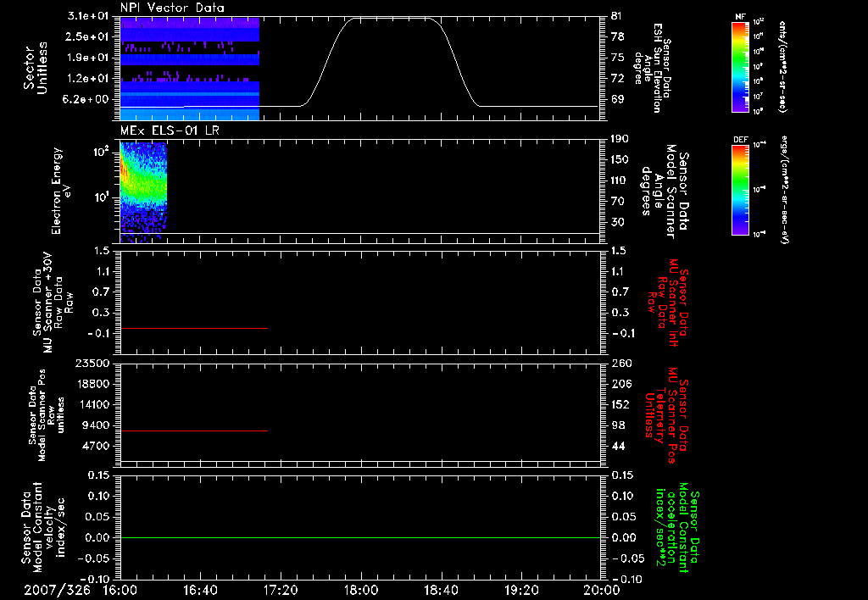Click the "NF" color bar heading

pos(740,17)
